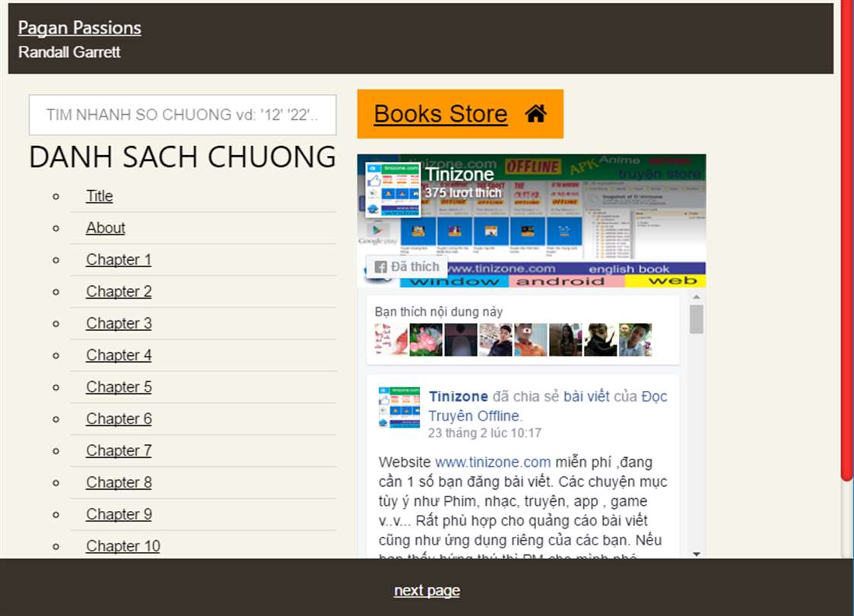The height and width of the screenshot is (616, 854).
Task: Open the Pagan Passions title link
Action: click(x=80, y=28)
